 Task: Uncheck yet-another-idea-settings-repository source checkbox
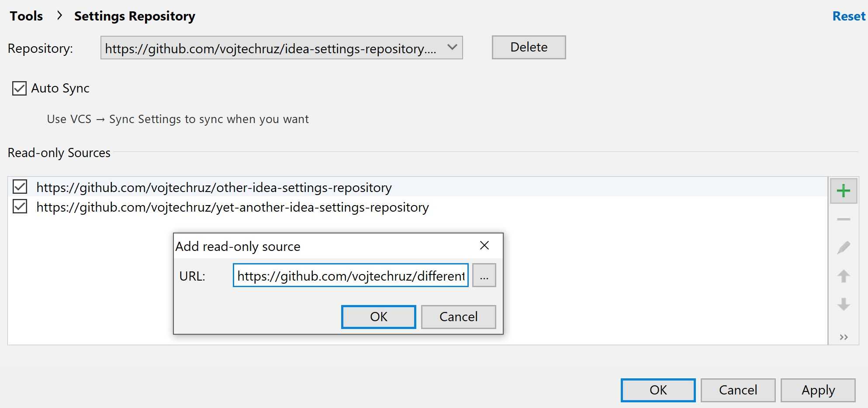[20, 207]
